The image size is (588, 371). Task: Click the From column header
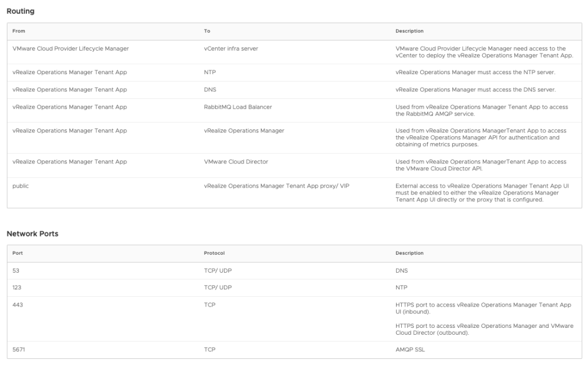[19, 31]
